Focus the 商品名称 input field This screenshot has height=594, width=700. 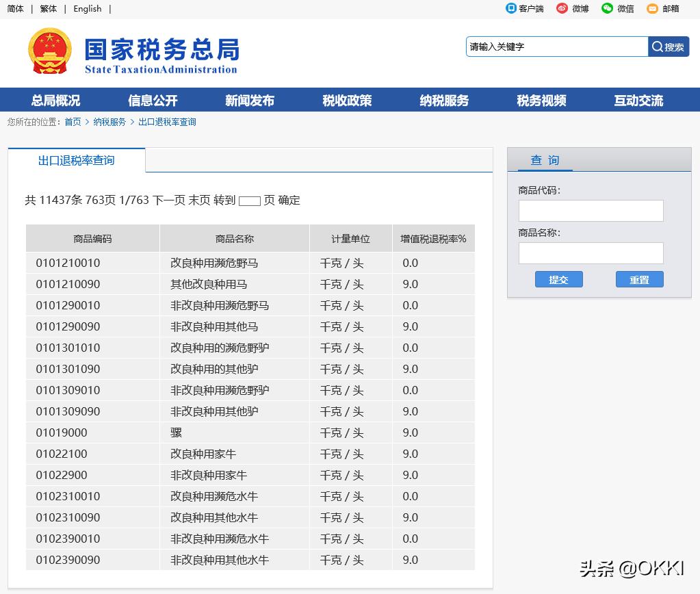591,253
